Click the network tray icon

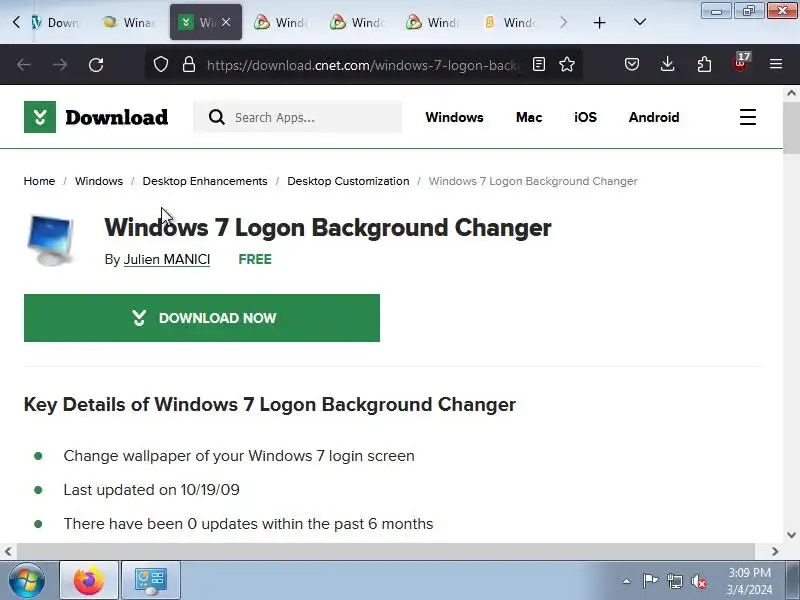pos(675,581)
